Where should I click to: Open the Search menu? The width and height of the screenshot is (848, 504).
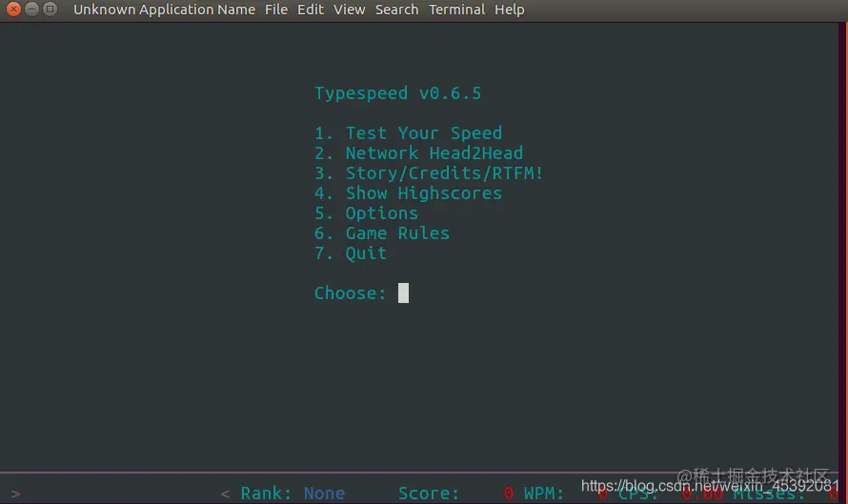pos(397,10)
